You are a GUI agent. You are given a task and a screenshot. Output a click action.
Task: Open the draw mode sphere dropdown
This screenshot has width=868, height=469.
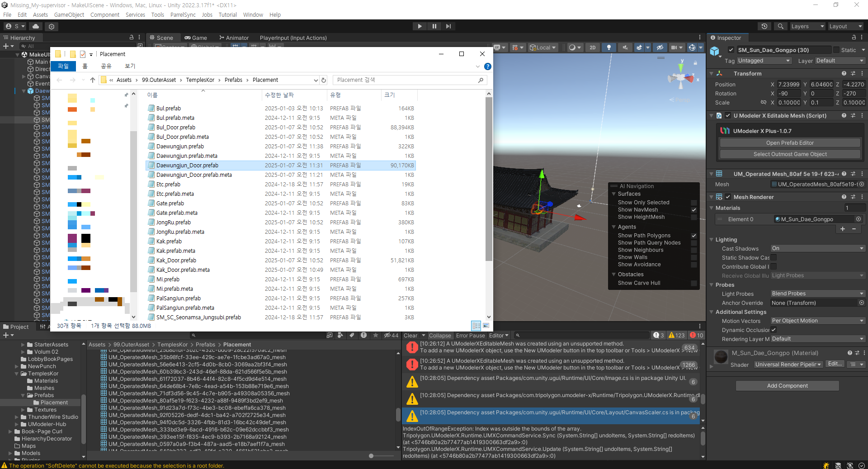pyautogui.click(x=575, y=47)
